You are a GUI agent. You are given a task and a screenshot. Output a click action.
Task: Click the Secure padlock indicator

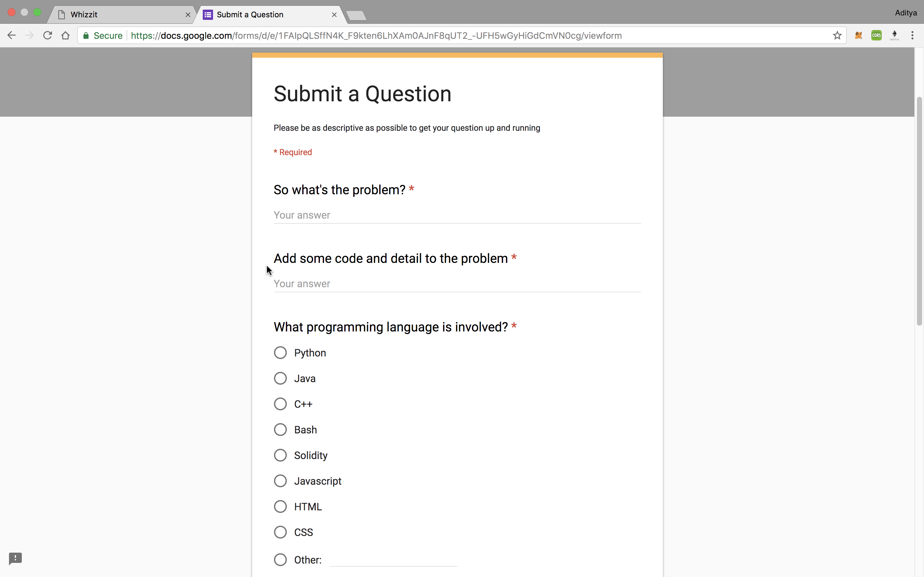coord(86,35)
